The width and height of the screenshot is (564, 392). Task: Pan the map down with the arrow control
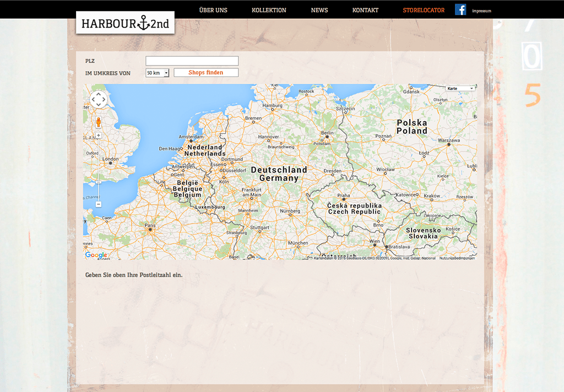point(99,105)
